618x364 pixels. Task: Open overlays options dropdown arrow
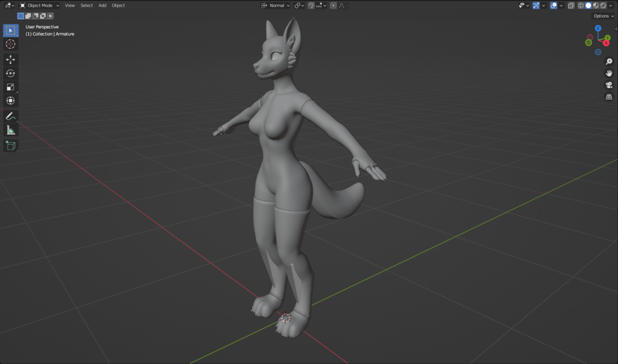(561, 6)
